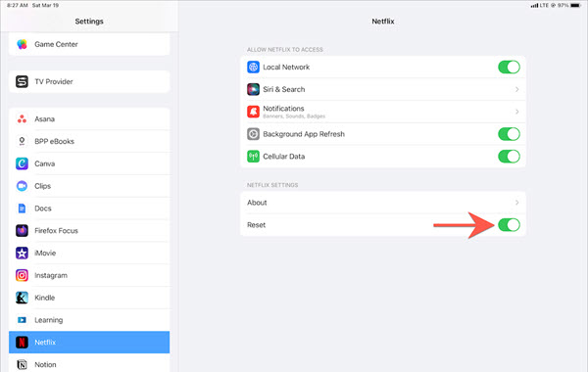Tap the Clips label in sidebar
Image resolution: width=588 pixels, height=372 pixels.
(43, 186)
